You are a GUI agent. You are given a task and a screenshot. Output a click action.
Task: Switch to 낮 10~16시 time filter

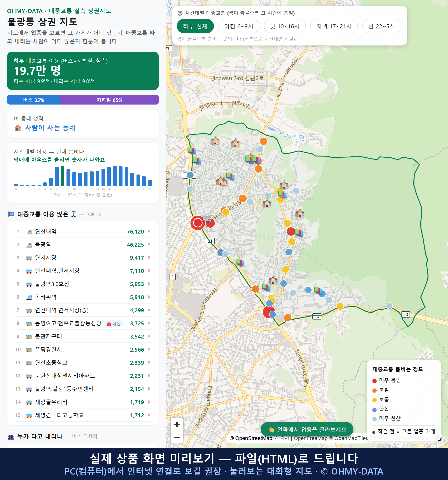pos(285,26)
